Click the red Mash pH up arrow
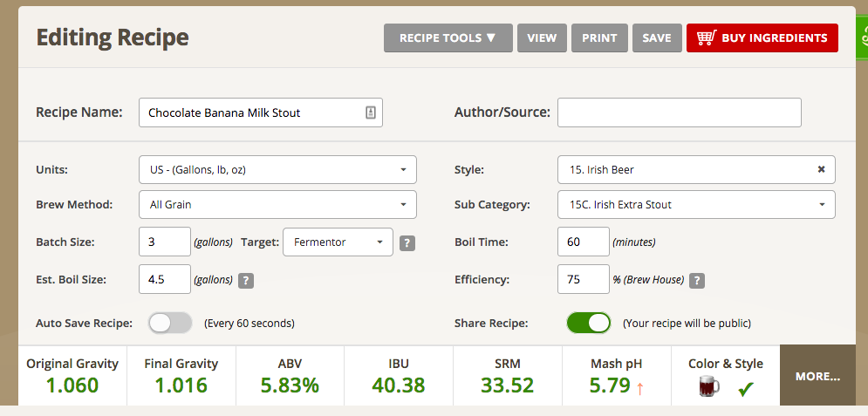The width and height of the screenshot is (868, 416). [639, 387]
